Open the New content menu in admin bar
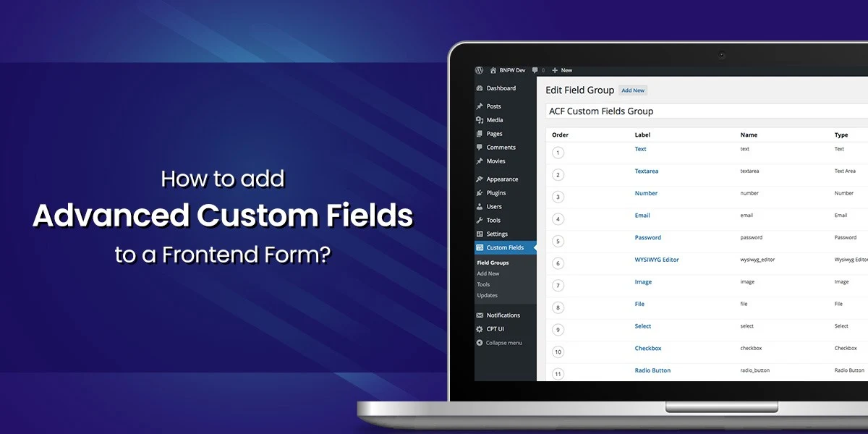Viewport: 868px width, 434px height. pyautogui.click(x=562, y=70)
